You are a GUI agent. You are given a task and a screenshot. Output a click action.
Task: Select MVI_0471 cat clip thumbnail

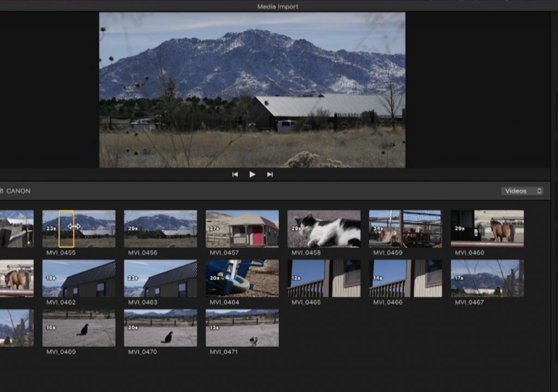point(242,328)
